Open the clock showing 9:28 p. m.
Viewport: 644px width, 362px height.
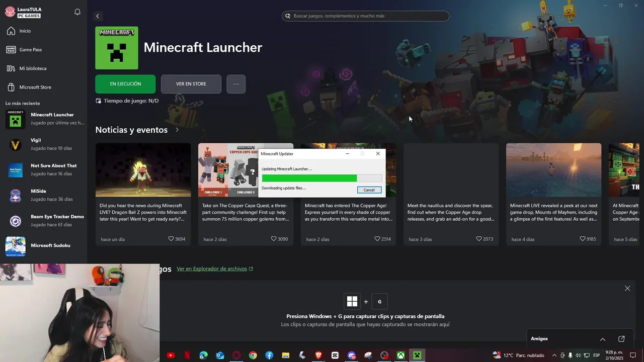pos(614,355)
